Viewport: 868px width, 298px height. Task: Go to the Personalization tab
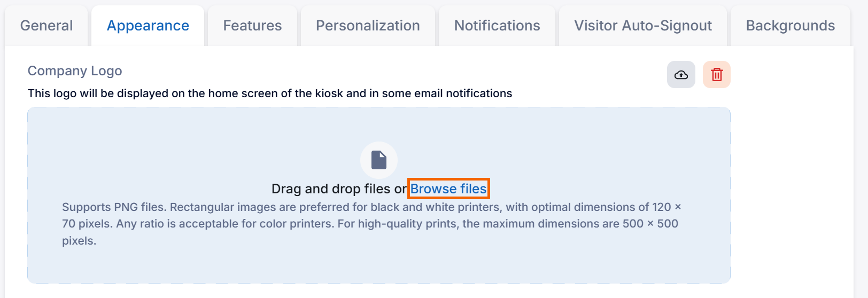tap(368, 26)
